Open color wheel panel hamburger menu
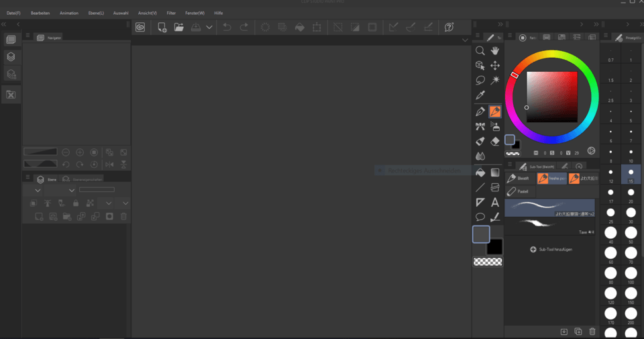 [510, 36]
